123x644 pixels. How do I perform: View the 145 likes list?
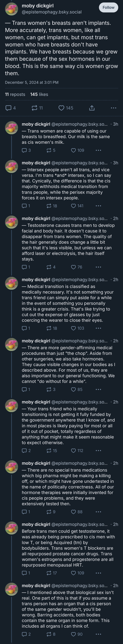click(39, 94)
